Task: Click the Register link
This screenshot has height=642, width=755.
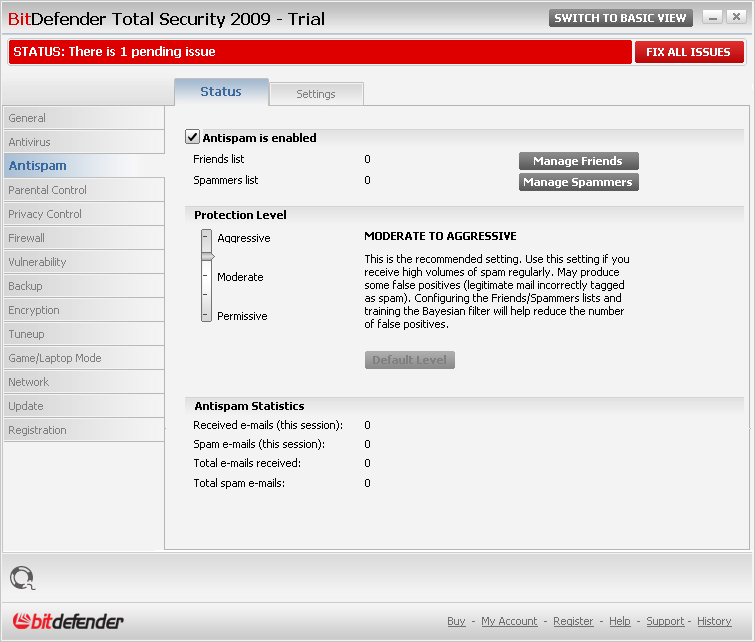Action: pos(573,621)
